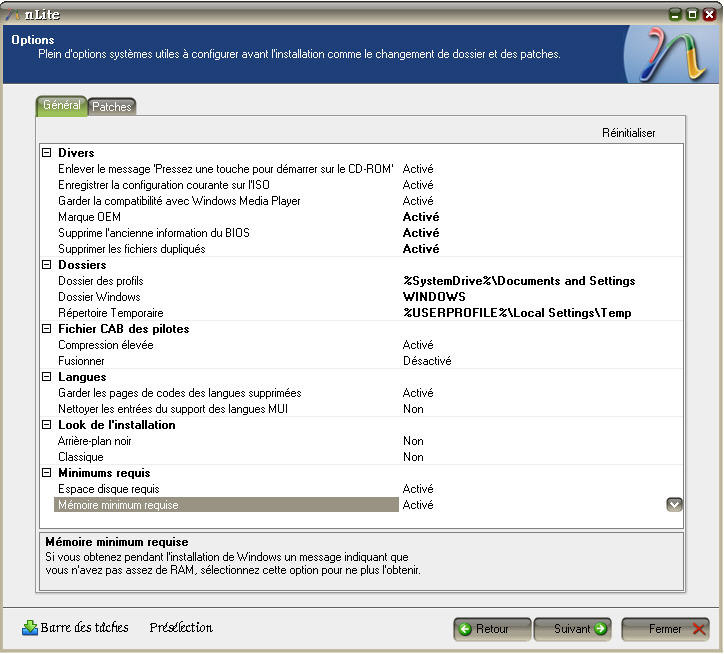724x654 pixels.
Task: Click the red X icon on Fermer
Action: 699,629
